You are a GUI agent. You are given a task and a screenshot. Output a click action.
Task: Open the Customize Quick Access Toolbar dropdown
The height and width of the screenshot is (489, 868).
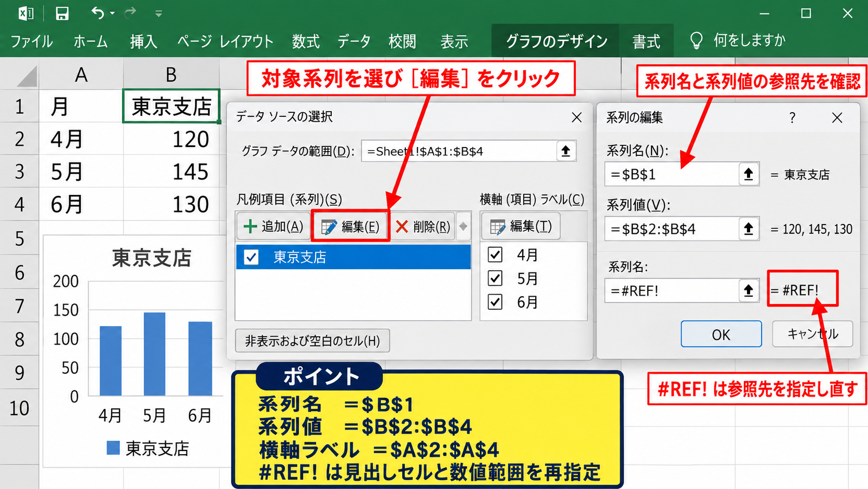point(159,14)
